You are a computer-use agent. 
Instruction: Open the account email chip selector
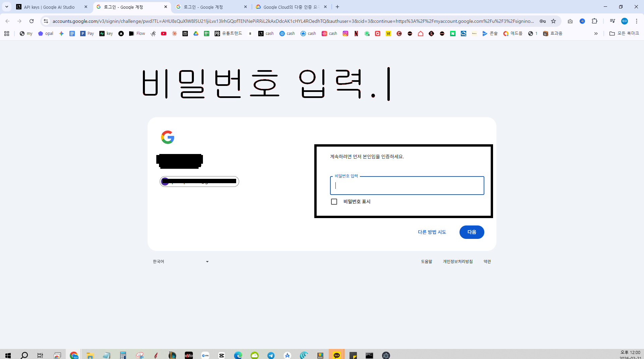point(199,182)
